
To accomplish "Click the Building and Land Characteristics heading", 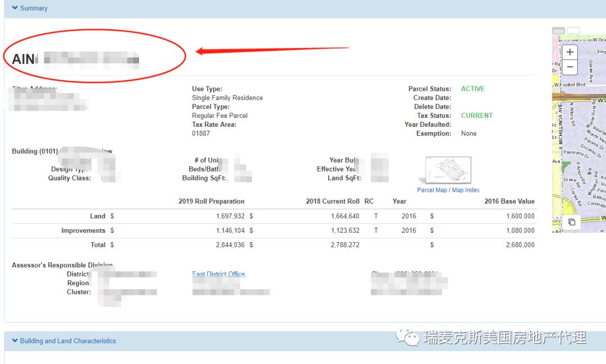I will (68, 341).
